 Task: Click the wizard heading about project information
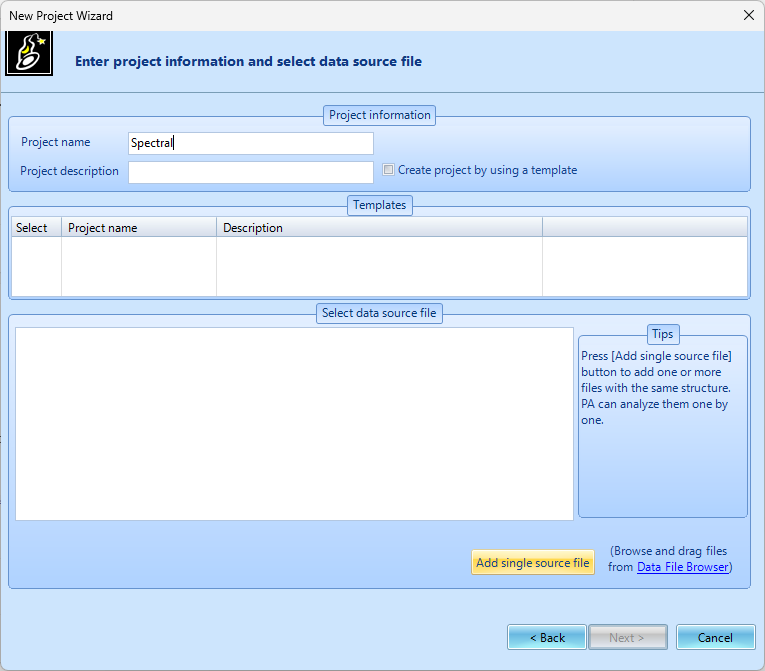coord(248,61)
